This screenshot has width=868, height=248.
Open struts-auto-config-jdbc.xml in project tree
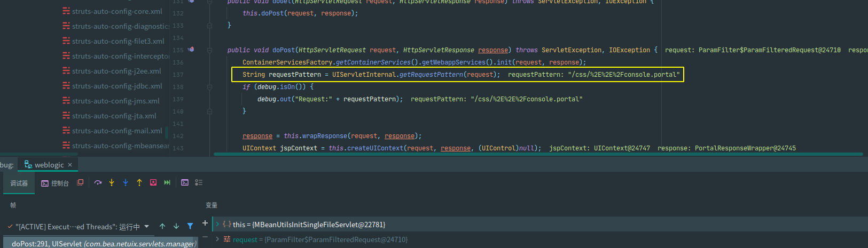coord(117,86)
